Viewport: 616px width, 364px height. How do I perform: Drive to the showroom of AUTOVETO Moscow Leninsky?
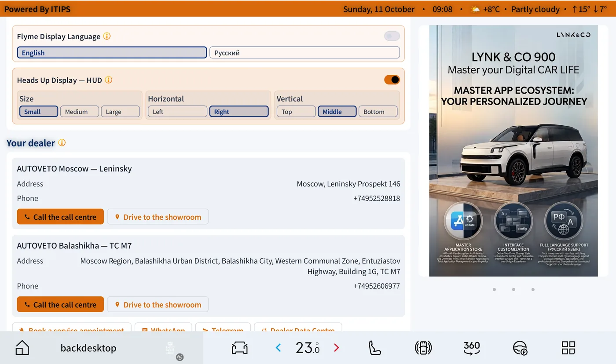[x=158, y=217]
